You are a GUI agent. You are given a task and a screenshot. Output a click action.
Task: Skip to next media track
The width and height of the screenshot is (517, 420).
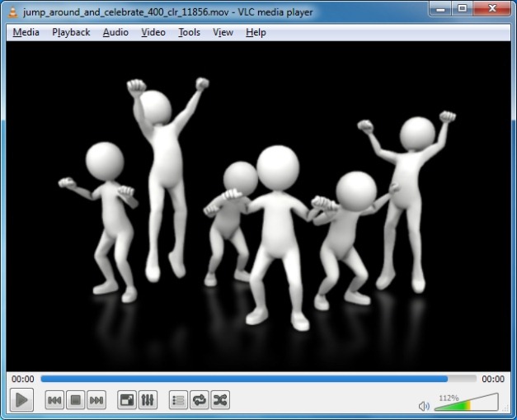click(x=96, y=401)
